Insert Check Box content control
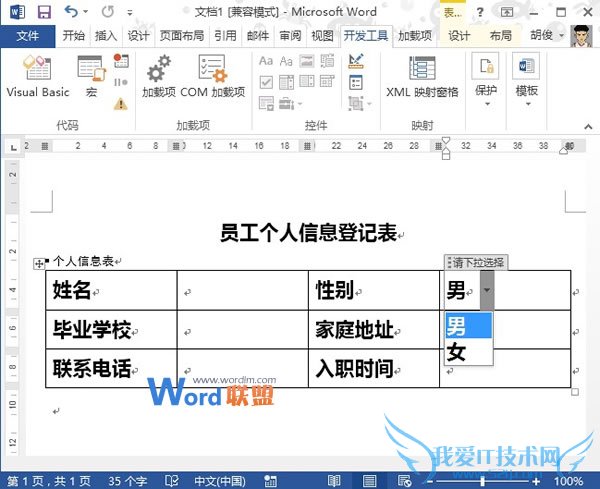This screenshot has width=600, height=489. coord(266,82)
